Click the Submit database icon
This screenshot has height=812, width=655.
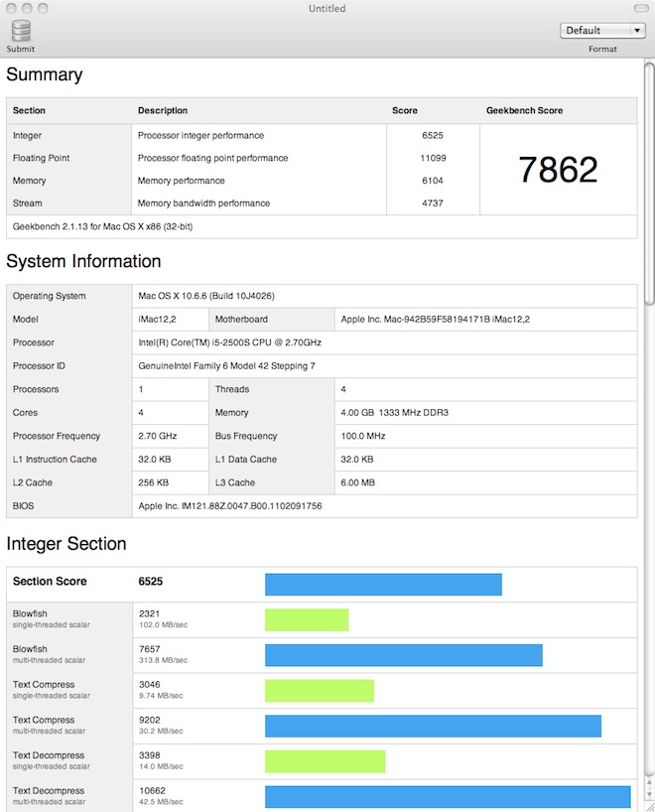point(21,31)
